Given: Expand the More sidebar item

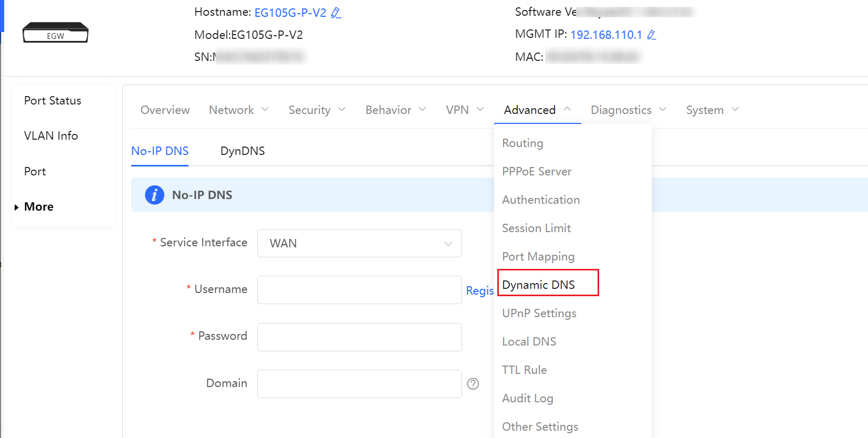Looking at the screenshot, I should (38, 206).
